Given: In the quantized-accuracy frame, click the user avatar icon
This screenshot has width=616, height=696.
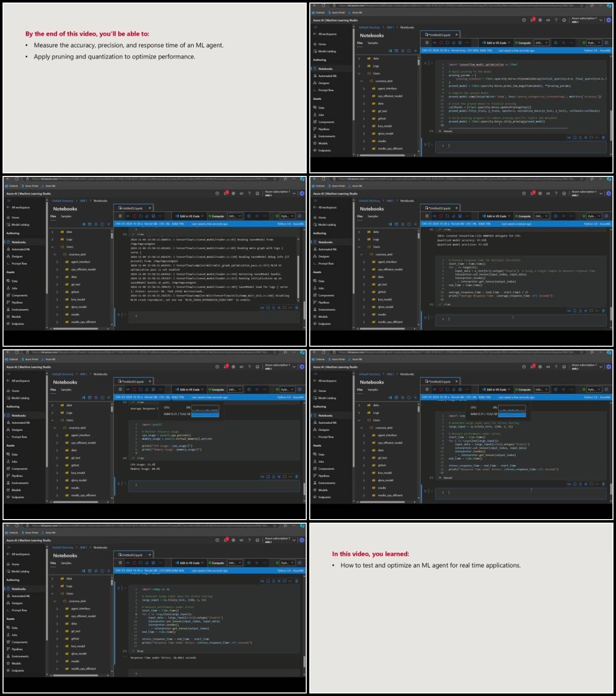Looking at the screenshot, I should pos(608,193).
